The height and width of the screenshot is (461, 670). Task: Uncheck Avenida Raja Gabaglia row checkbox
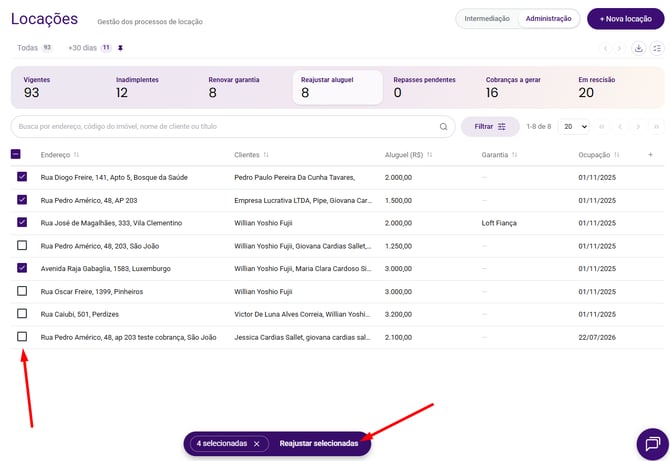[22, 268]
